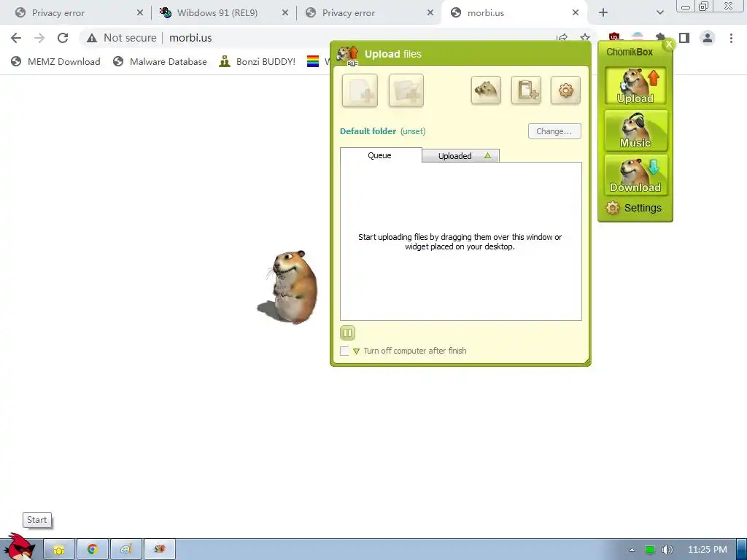Click the volume tray icon

click(667, 550)
